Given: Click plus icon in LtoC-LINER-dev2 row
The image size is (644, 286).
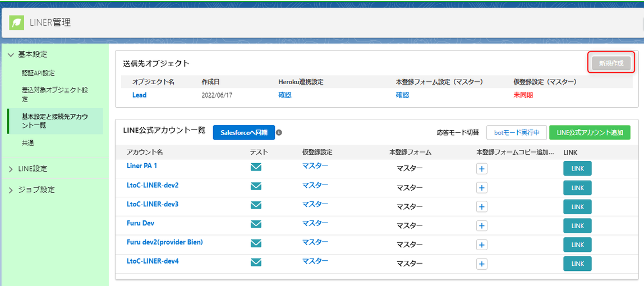Looking at the screenshot, I should point(482,187).
